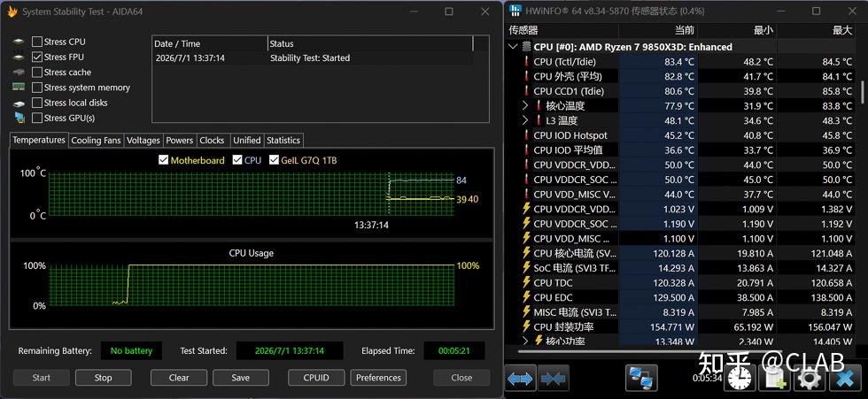Click HWiNFO's clock reset-timer icon

point(740,378)
